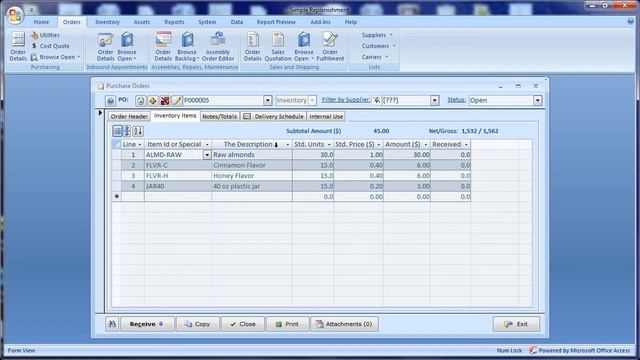Expand Suppliers list dropdown
This screenshot has width=640, height=360.
coord(377,35)
